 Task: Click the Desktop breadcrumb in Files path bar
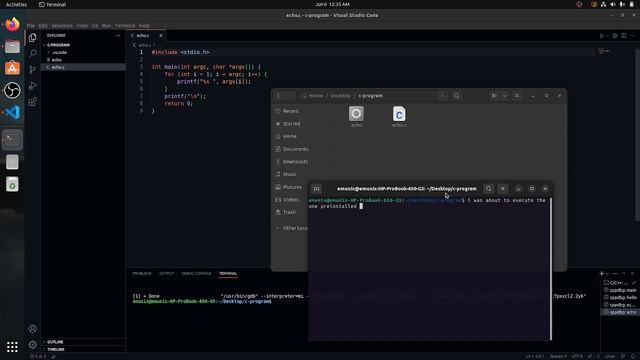(x=340, y=96)
